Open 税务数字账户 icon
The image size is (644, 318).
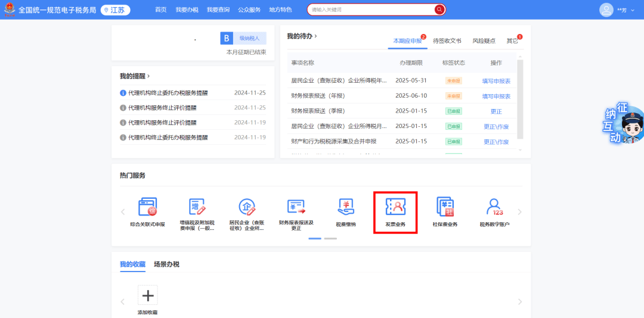pos(494,212)
